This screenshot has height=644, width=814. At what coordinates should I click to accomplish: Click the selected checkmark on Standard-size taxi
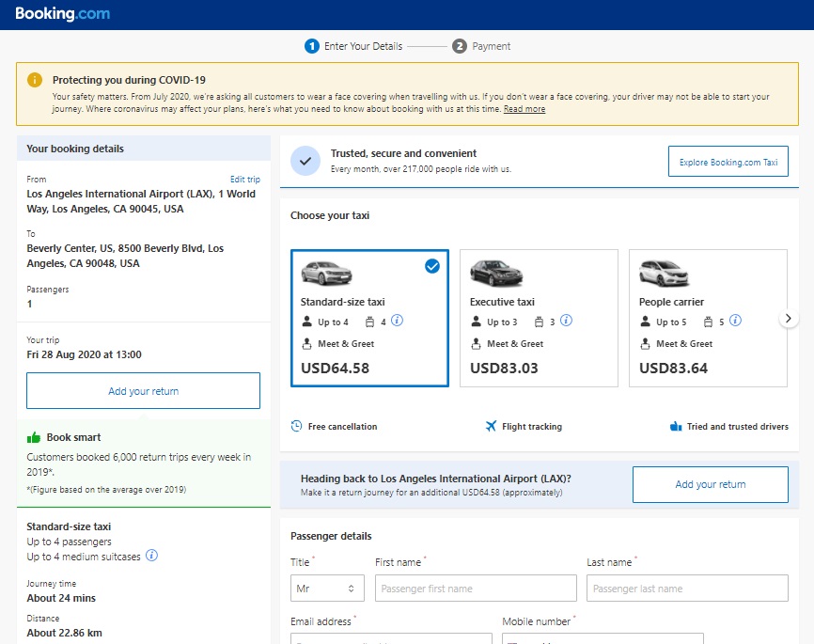point(432,266)
